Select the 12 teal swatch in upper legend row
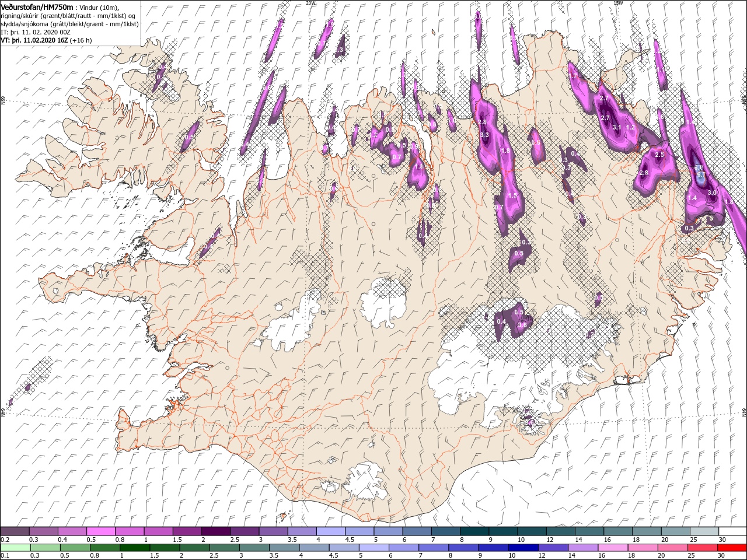 coord(560,531)
